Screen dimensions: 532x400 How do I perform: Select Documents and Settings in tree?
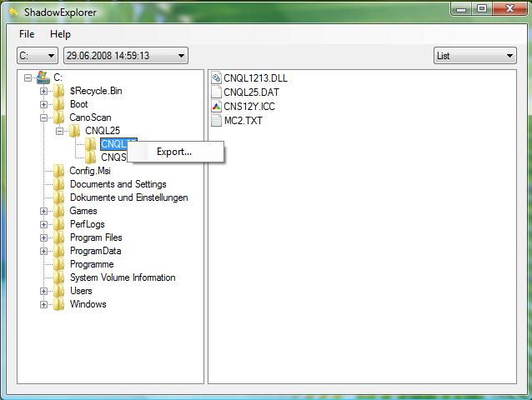pyautogui.click(x=118, y=184)
